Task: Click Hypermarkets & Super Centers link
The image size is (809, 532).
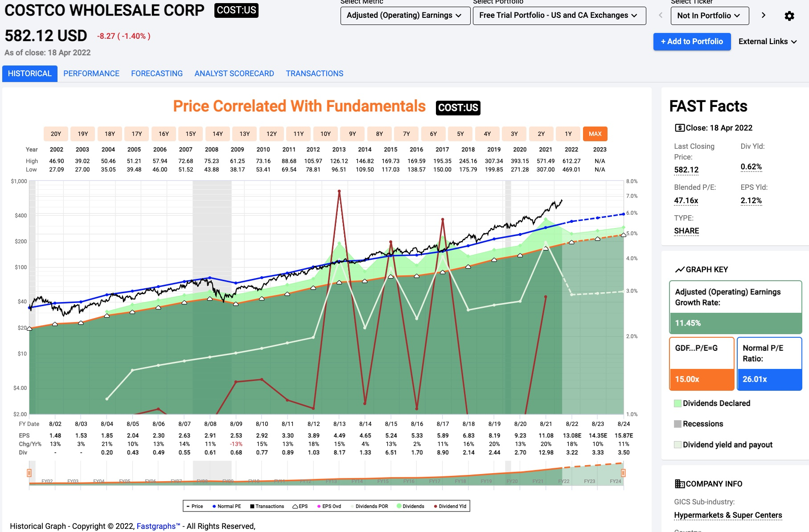Action: [728, 515]
